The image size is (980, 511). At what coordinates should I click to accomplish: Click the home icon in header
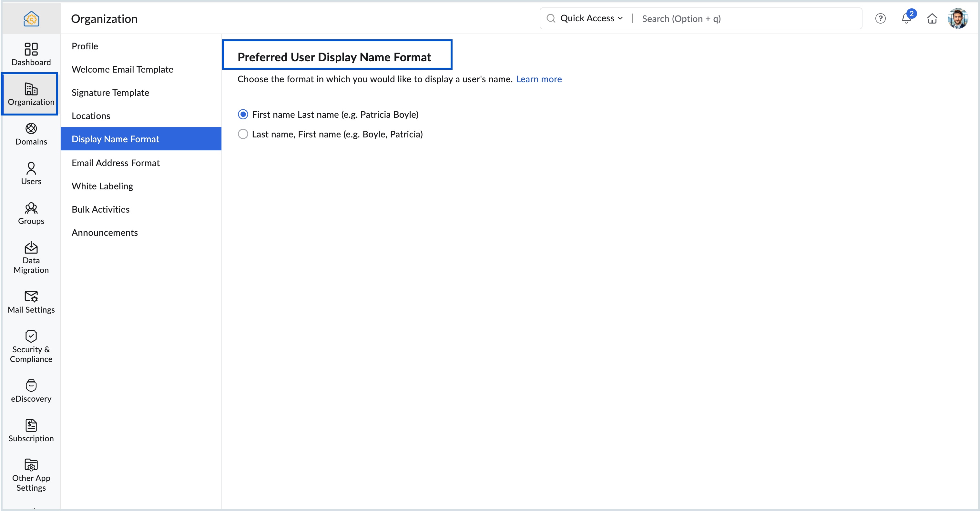pyautogui.click(x=932, y=19)
